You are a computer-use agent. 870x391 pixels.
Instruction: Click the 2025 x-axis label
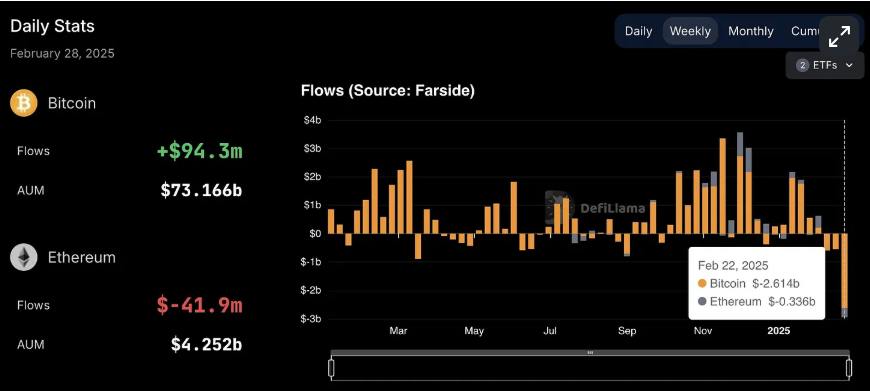tap(778, 331)
